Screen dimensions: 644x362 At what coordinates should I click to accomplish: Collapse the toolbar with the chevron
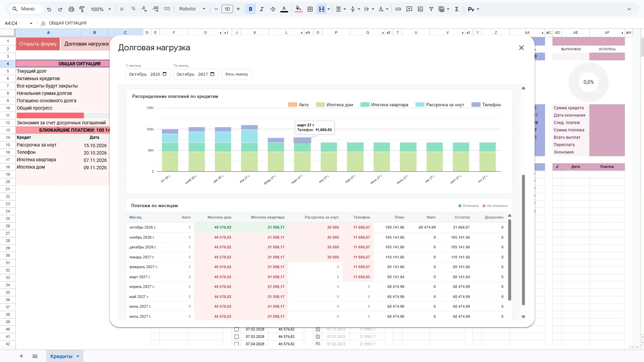click(629, 9)
